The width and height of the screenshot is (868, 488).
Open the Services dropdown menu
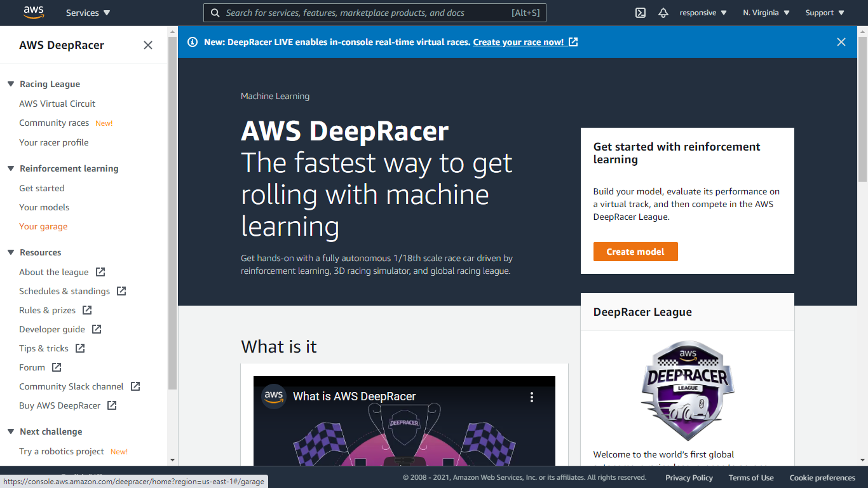[88, 13]
